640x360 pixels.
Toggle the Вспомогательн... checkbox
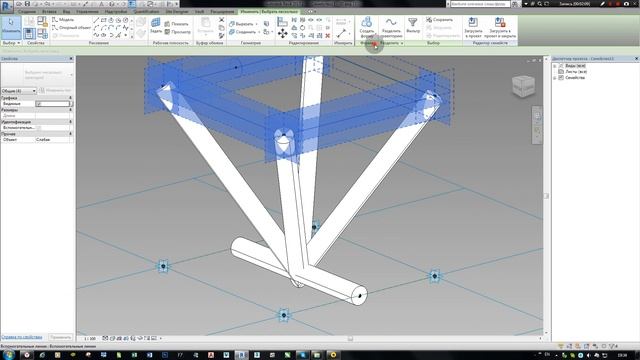coord(39,128)
